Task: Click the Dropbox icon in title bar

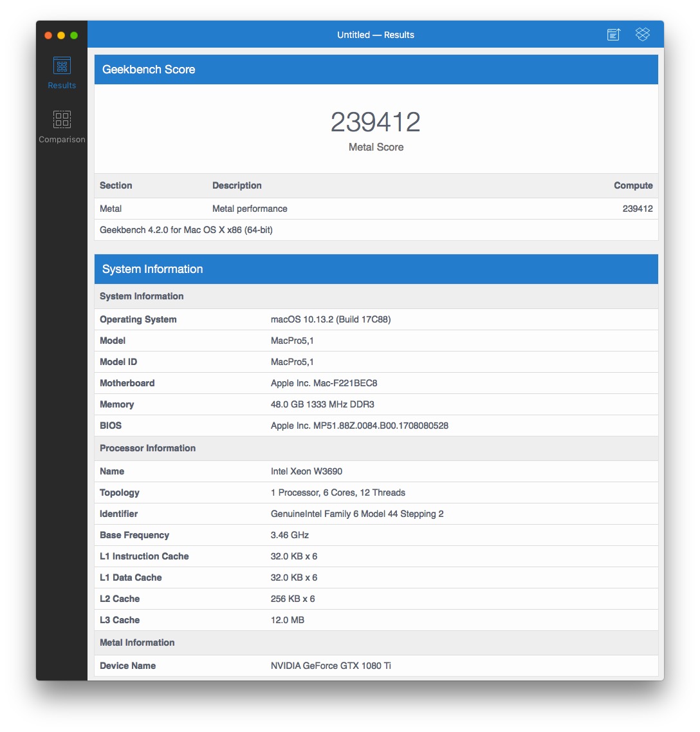Action: [x=643, y=34]
